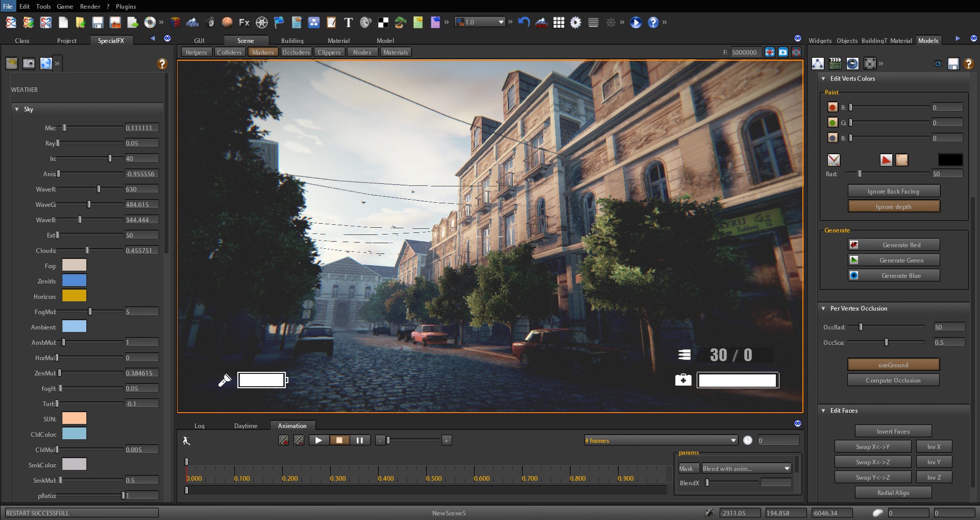
Task: Click the Fx effects toolbar icon
Action: point(244,22)
